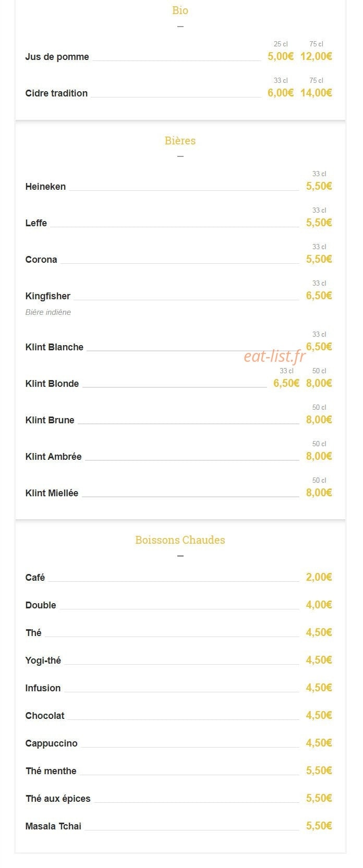Open the Bières section heading
Viewport: 363px width, 868px height.
180,141
